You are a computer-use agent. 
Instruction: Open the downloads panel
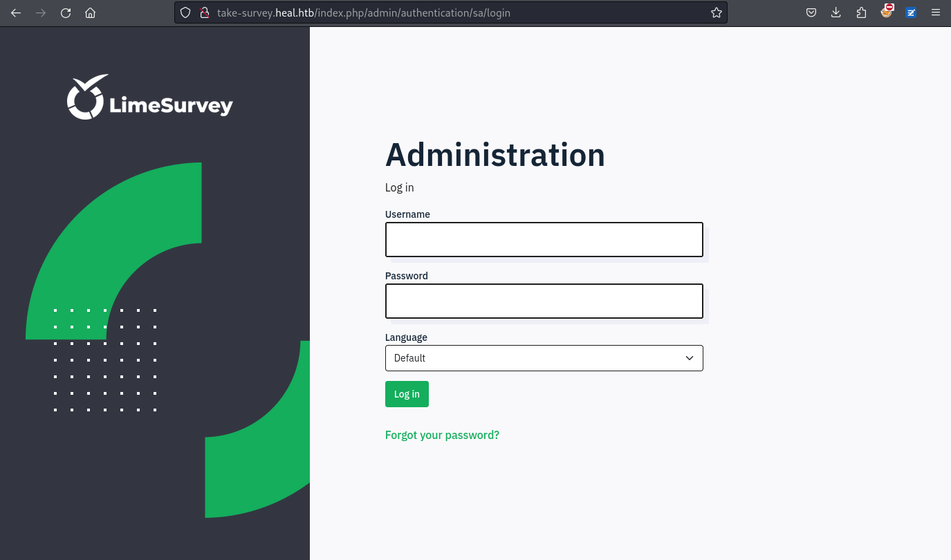(x=836, y=12)
